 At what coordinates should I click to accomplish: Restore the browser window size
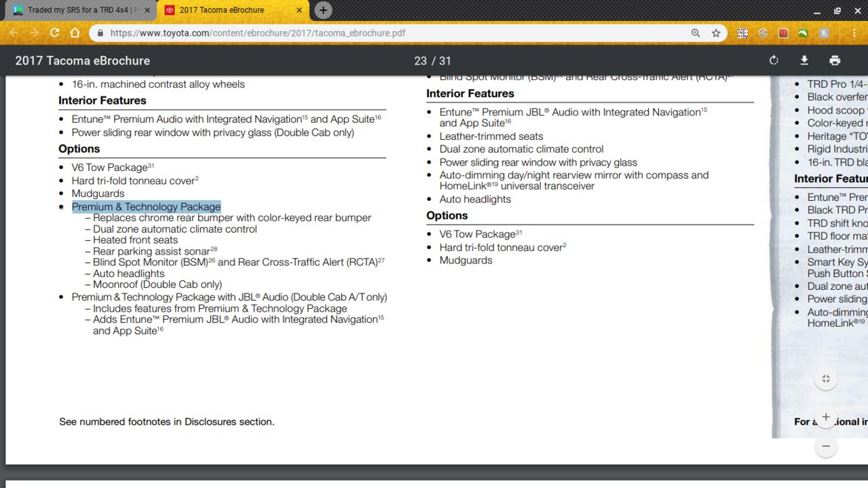pyautogui.click(x=837, y=10)
